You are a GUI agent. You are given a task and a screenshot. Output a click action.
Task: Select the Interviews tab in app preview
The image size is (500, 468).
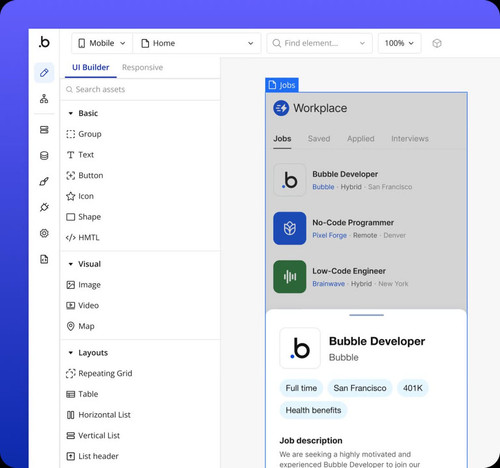[410, 139]
